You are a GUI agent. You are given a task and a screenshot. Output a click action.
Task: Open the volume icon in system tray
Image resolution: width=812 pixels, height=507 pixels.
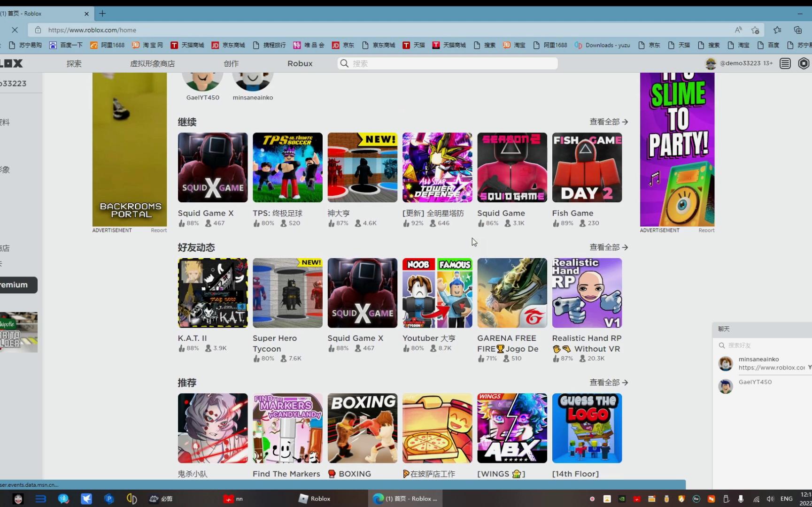click(770, 499)
